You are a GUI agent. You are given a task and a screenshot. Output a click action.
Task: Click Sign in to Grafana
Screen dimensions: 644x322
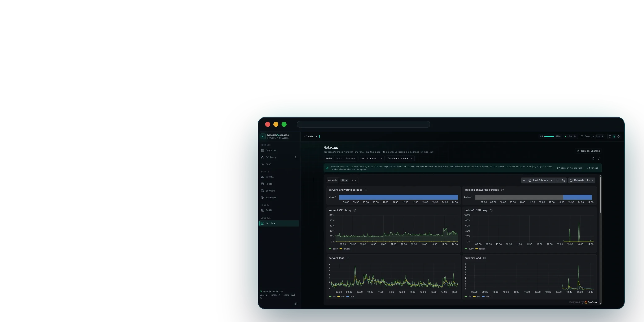click(570, 168)
